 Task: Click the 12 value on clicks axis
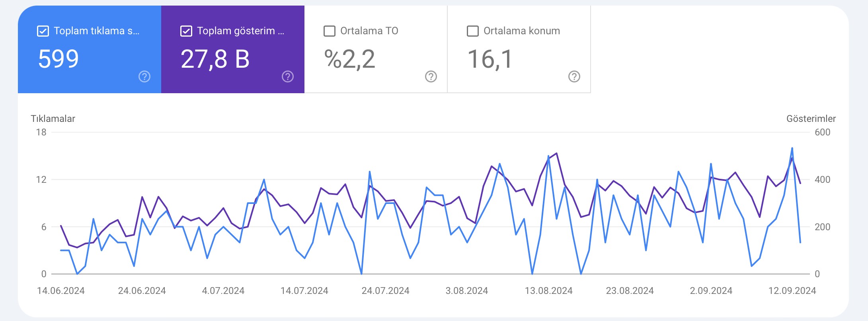(x=41, y=180)
